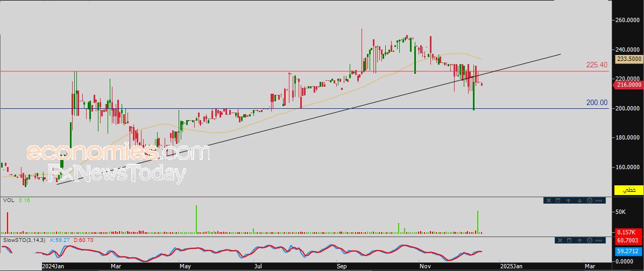Click the 0.0000 stochastic axis label
This screenshot has width=644, height=271.
pyautogui.click(x=625, y=261)
